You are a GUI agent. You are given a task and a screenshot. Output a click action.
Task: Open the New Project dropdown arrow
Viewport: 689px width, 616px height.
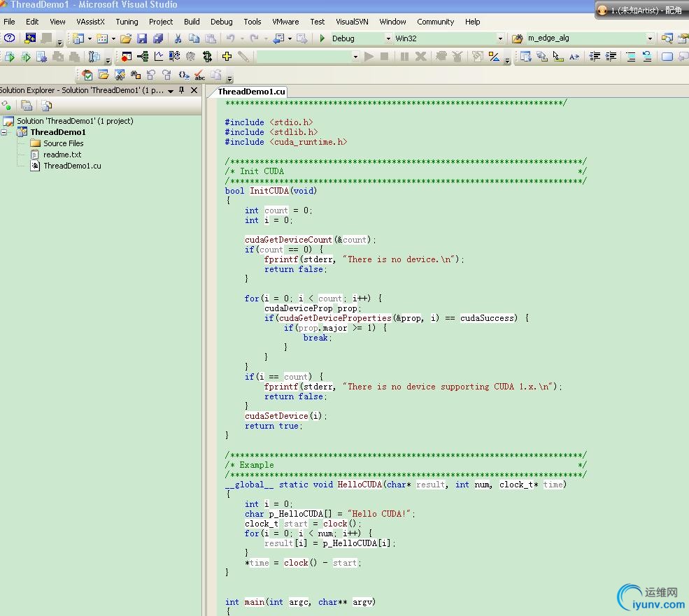click(x=90, y=38)
